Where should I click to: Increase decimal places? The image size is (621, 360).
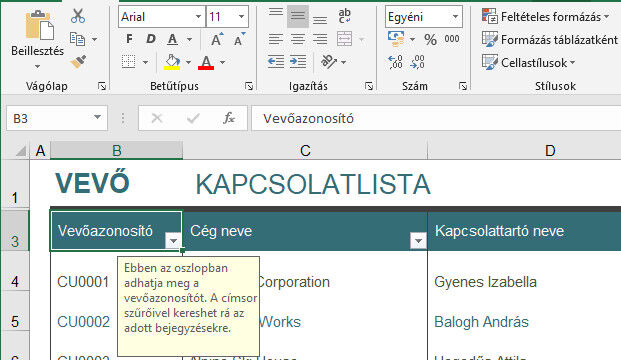click(x=395, y=62)
